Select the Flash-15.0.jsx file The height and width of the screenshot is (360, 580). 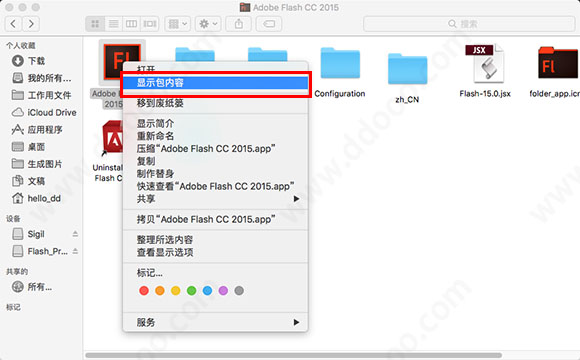pos(485,63)
